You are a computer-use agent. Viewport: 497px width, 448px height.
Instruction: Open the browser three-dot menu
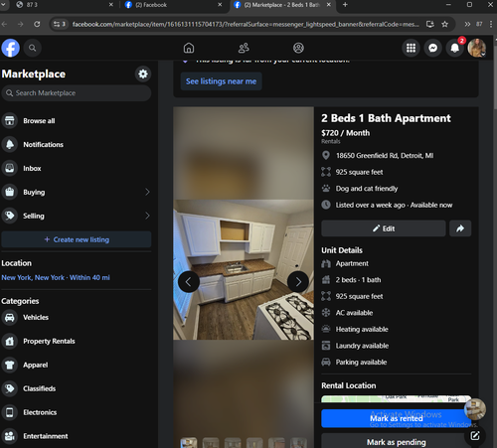(x=491, y=24)
